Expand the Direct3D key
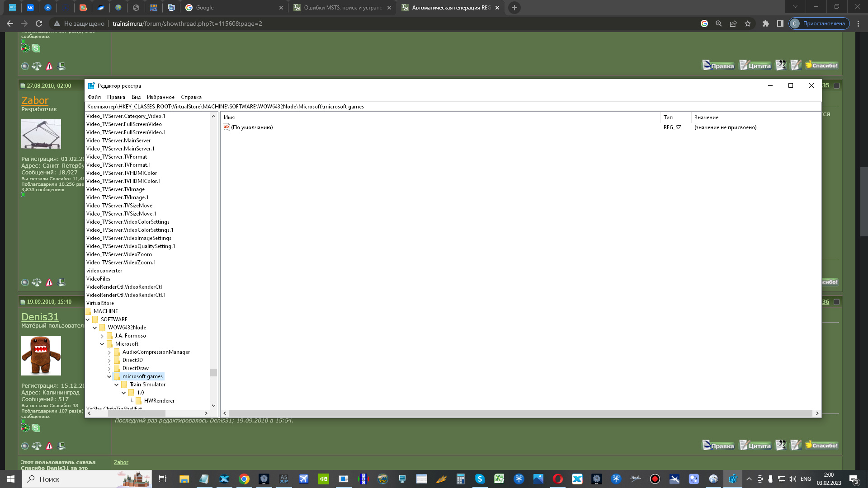868x488 pixels. [109, 360]
